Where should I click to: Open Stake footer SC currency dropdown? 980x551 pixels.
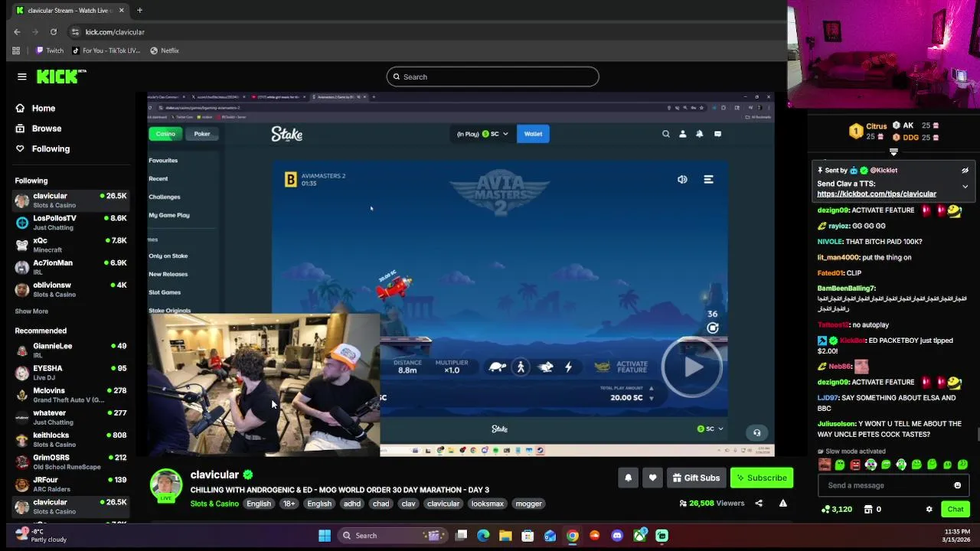tap(710, 429)
